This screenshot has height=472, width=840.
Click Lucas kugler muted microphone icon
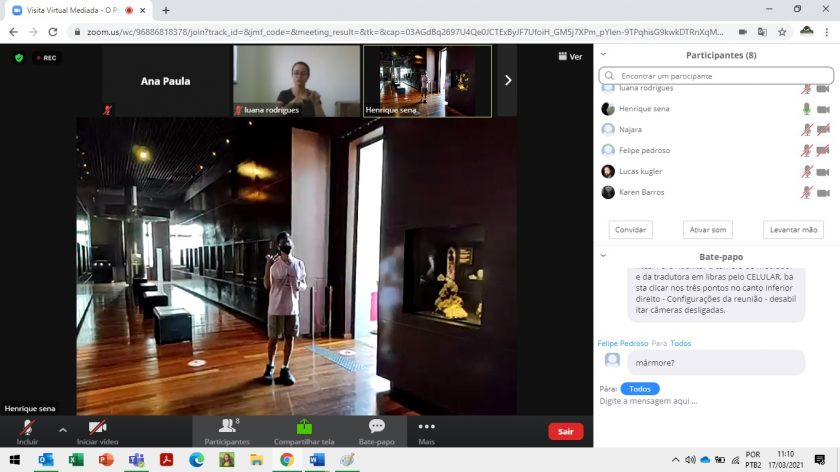click(x=806, y=171)
